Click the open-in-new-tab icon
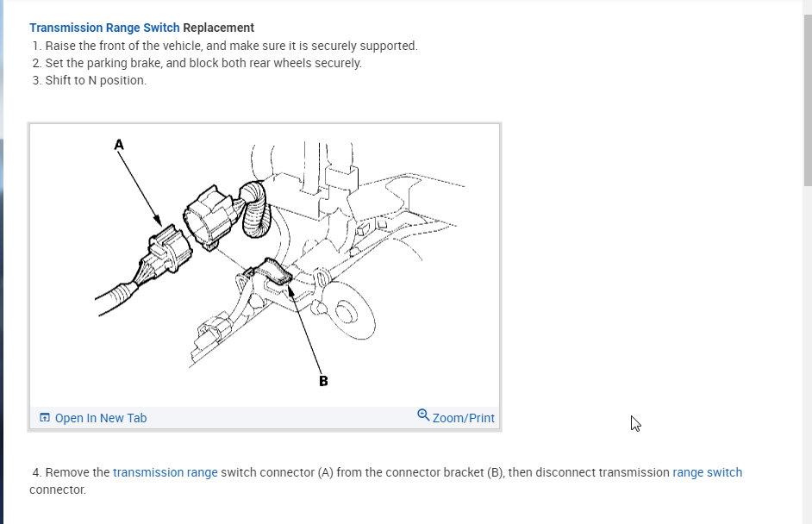The image size is (812, 524). pyautogui.click(x=45, y=417)
